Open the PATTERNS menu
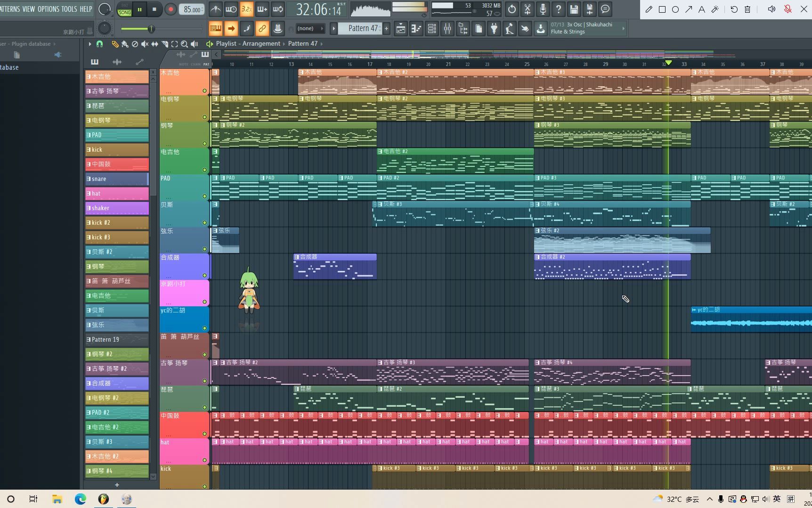The width and height of the screenshot is (812, 508). (x=10, y=9)
